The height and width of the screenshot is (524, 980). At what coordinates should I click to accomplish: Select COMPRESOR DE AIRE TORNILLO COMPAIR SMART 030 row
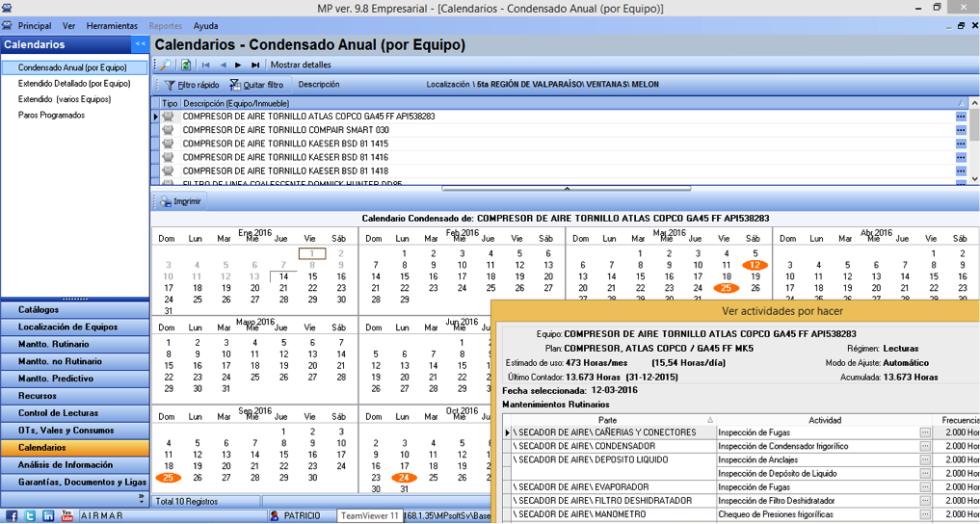559,130
